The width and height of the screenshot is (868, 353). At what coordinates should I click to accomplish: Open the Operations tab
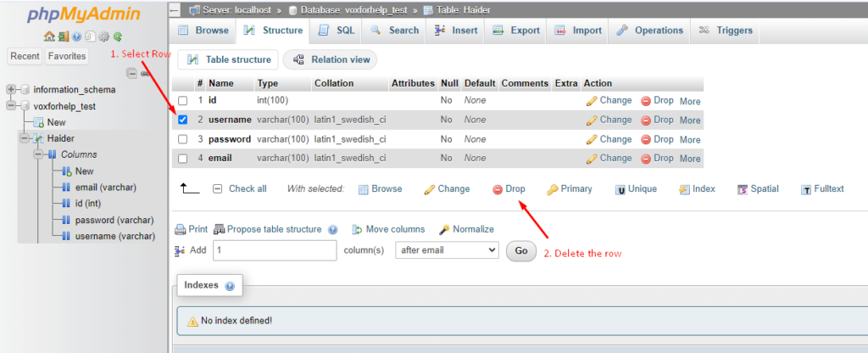(650, 31)
